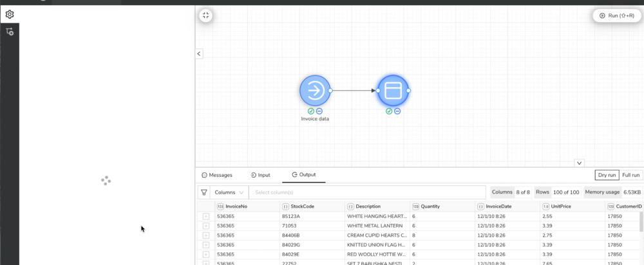644x265 pixels.
Task: Select the Invoice data input node
Action: (315, 91)
